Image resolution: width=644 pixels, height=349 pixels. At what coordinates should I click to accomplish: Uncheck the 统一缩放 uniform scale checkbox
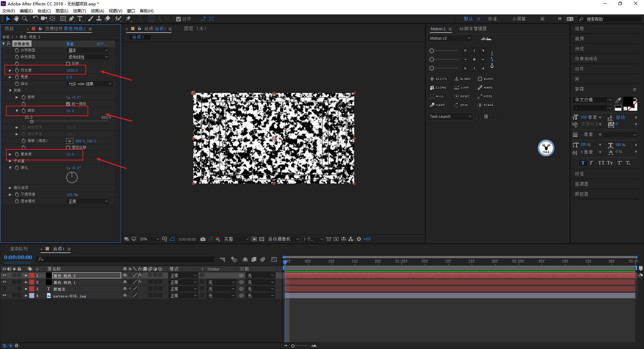(68, 104)
